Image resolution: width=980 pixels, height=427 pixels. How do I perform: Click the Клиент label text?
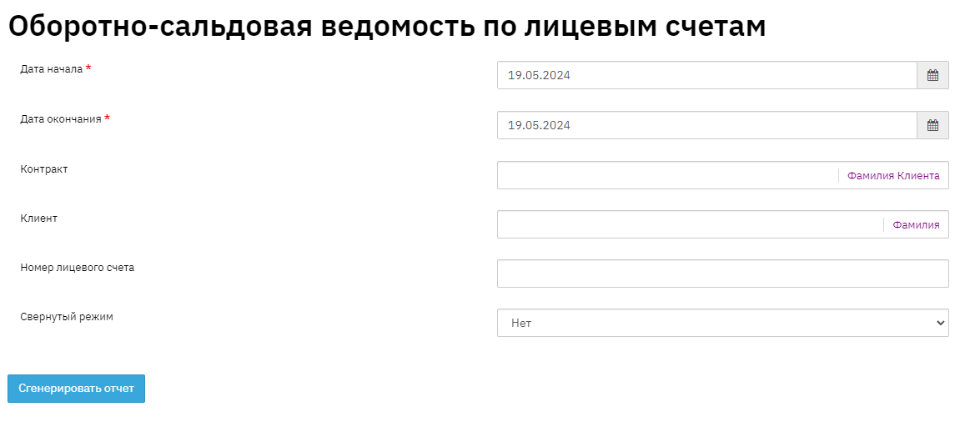(x=38, y=219)
